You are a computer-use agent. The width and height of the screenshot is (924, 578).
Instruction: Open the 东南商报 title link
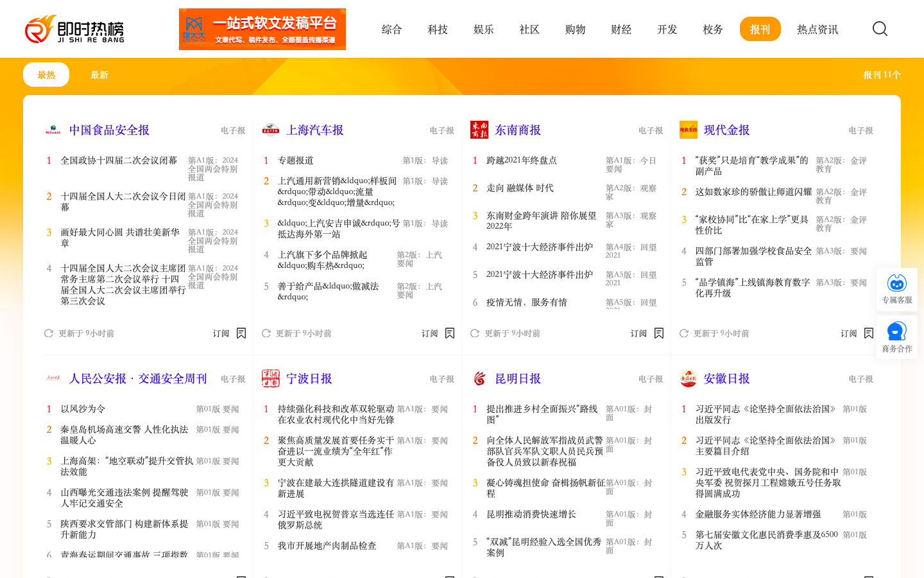point(518,130)
